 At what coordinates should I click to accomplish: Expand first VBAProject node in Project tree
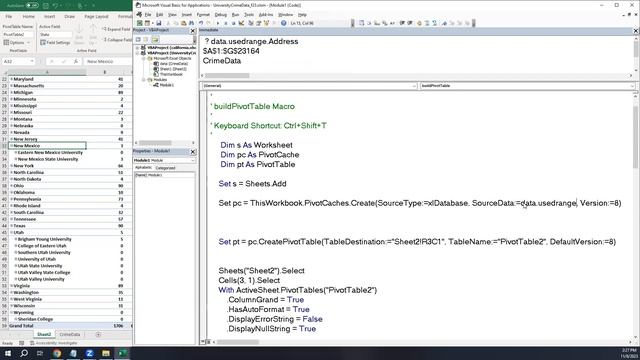138,48
